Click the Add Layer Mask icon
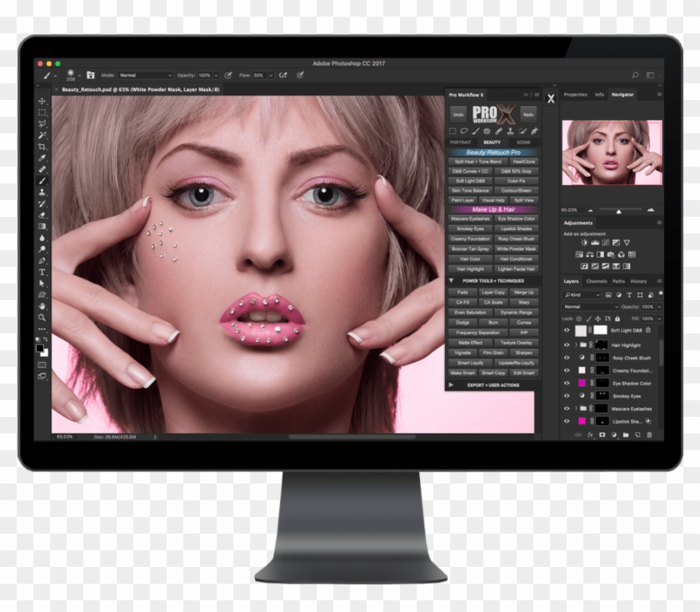 602,434
